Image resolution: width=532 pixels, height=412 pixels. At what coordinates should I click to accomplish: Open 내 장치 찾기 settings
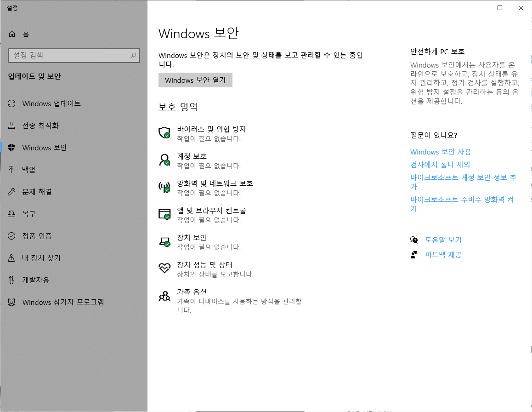coord(74,258)
